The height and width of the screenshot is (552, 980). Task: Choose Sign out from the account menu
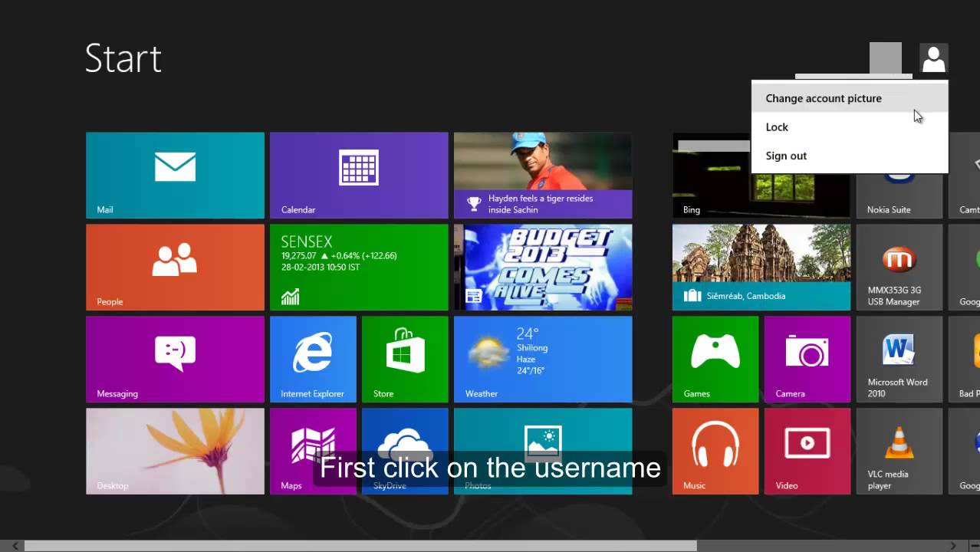coord(850,156)
